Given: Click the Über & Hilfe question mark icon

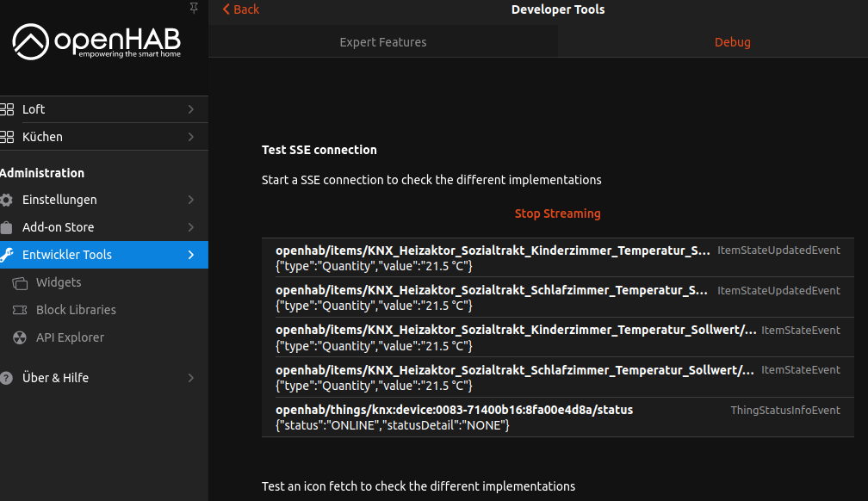Looking at the screenshot, I should 7,378.
